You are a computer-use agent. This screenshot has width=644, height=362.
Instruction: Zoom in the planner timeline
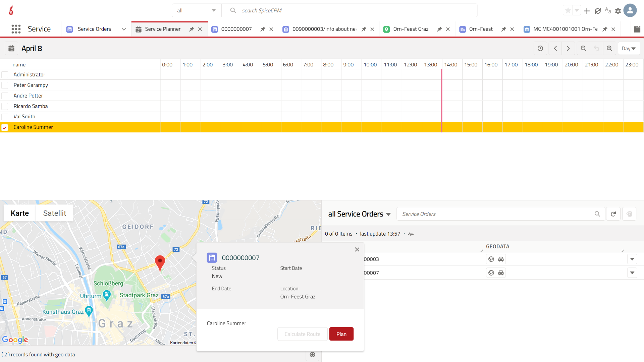609,49
